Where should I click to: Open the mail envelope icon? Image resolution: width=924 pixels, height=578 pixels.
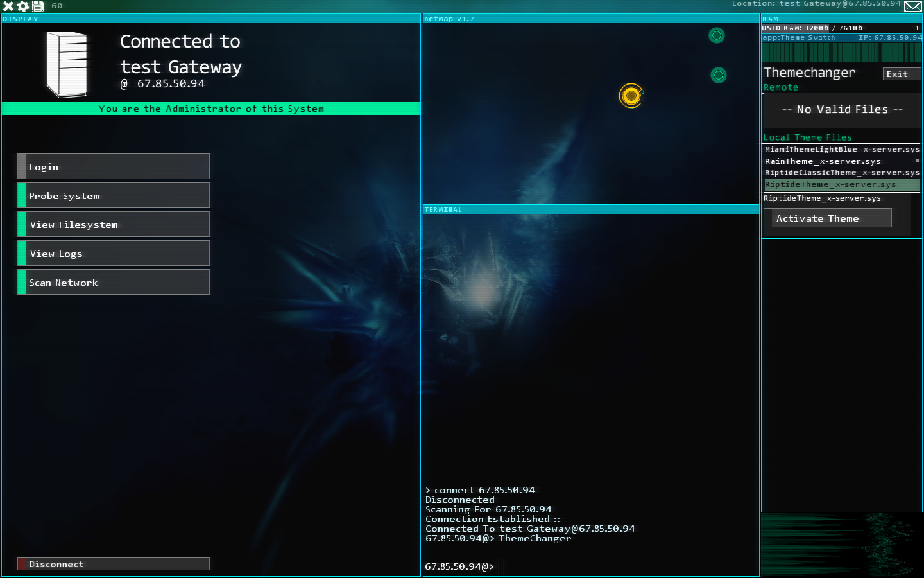(912, 6)
